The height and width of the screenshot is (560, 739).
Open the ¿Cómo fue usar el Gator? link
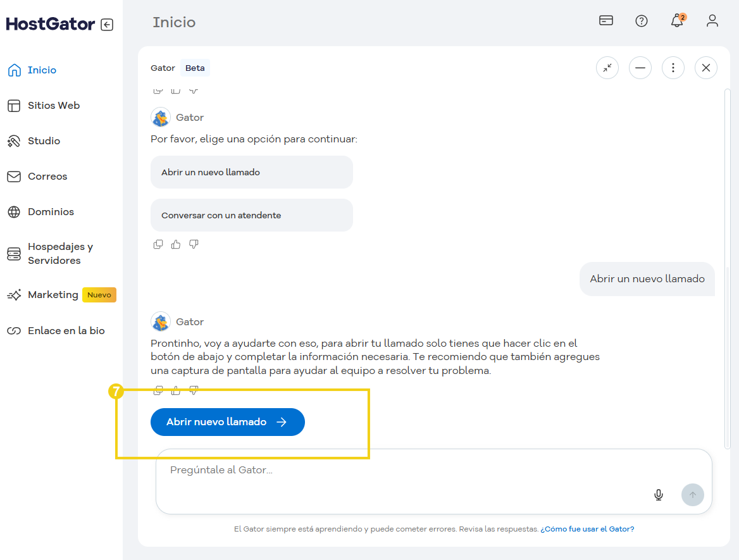[587, 529]
